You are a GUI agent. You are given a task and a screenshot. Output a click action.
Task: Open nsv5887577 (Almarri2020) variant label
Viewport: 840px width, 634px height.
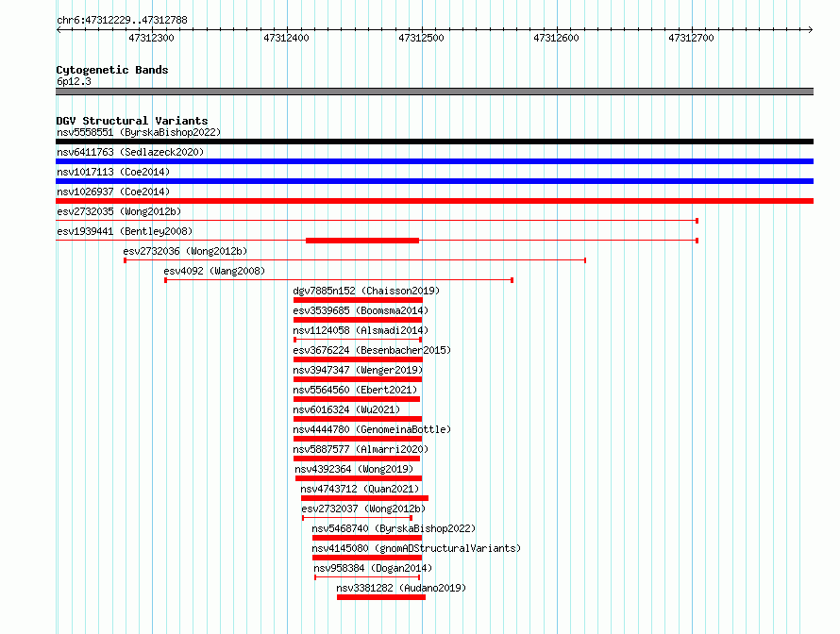point(361,449)
